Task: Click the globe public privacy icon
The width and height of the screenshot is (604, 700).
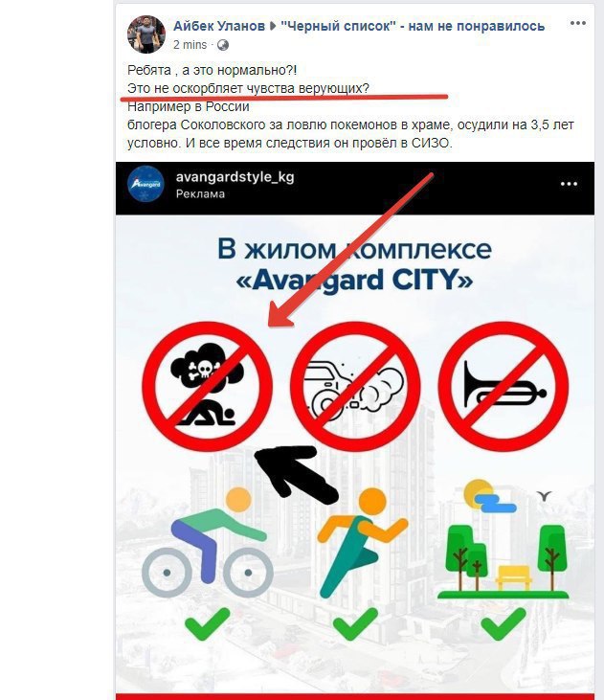Action: [223, 45]
